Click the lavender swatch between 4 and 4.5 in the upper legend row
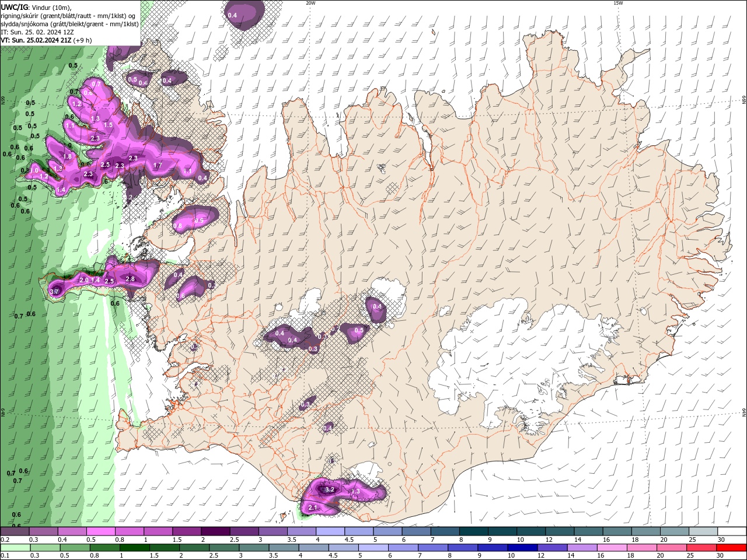Screen dimensions: 747x560 tap(330, 531)
